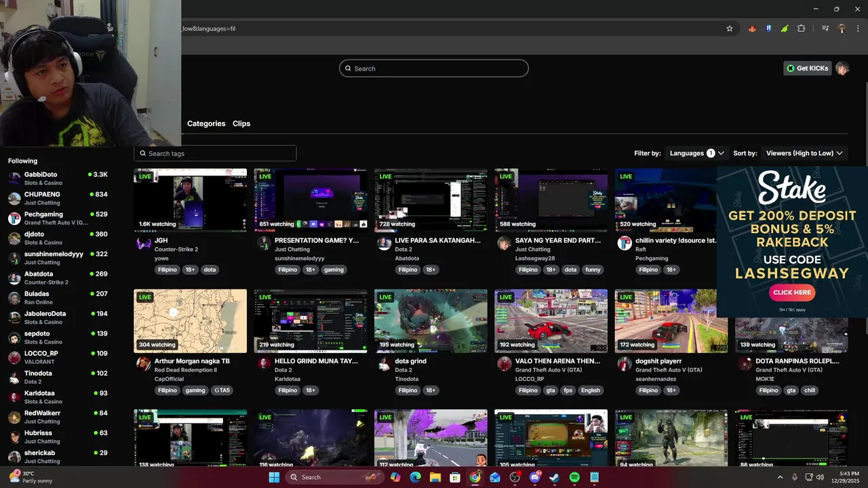
Task: Open the JGH stream thumbnail
Action: pyautogui.click(x=191, y=201)
